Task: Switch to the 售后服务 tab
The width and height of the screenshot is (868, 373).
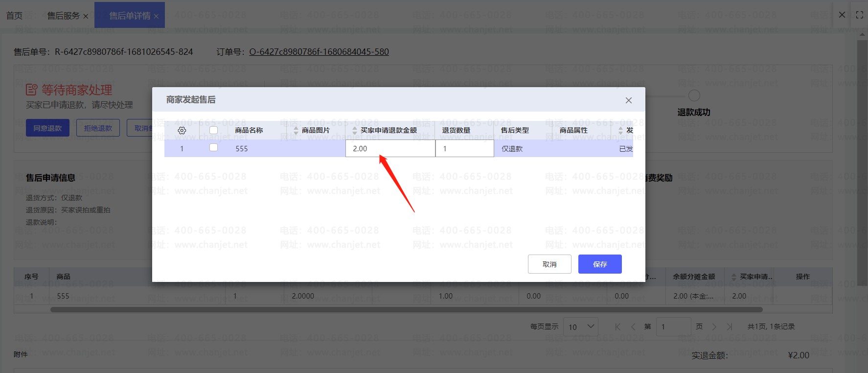Action: (64, 16)
